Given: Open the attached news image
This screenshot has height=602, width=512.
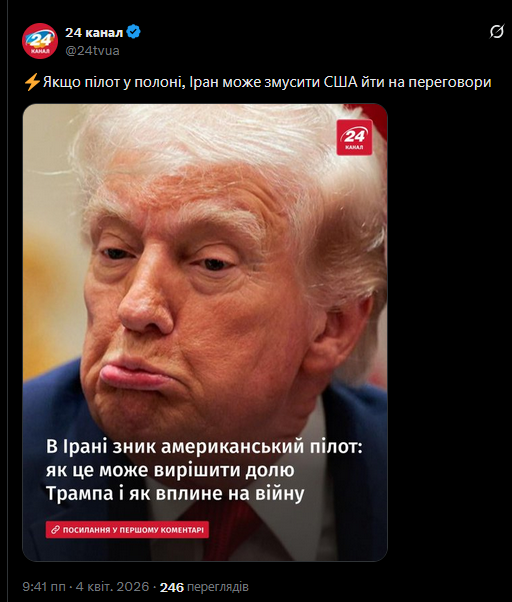Looking at the screenshot, I should pos(205,332).
